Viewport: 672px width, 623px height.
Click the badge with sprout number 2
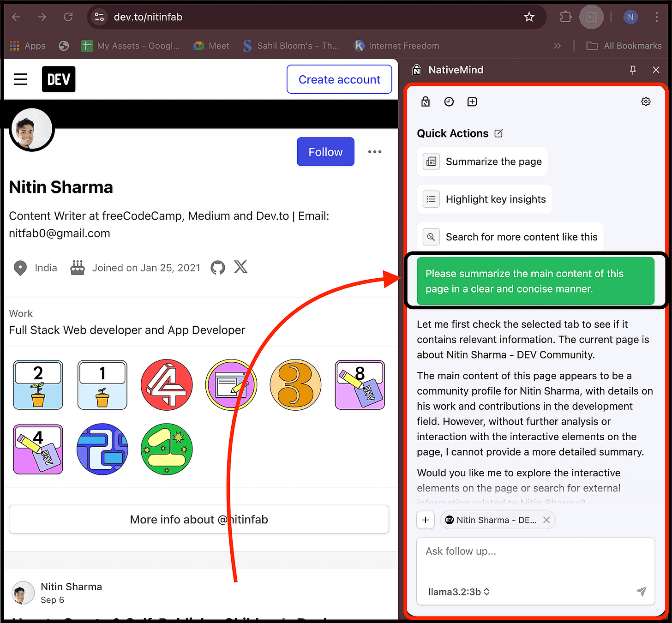click(x=38, y=385)
